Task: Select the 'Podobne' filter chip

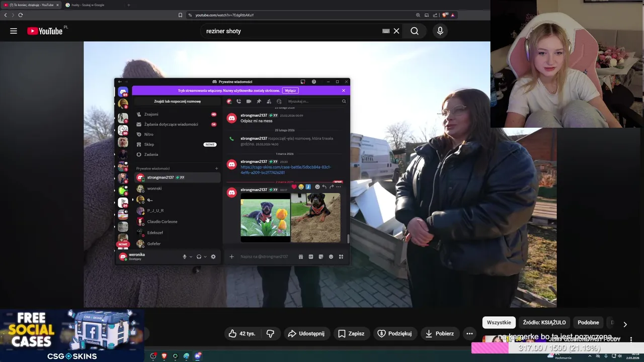Action: [588, 322]
